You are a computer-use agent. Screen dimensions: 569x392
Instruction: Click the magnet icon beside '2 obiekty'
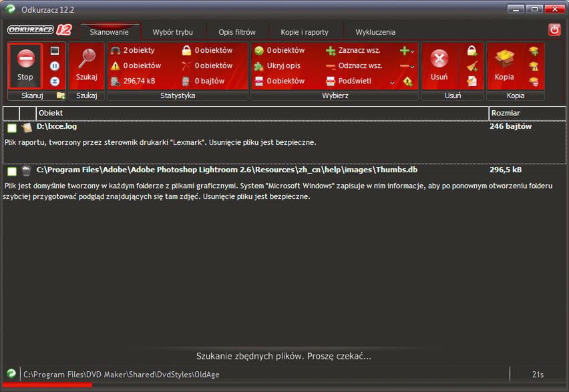116,51
